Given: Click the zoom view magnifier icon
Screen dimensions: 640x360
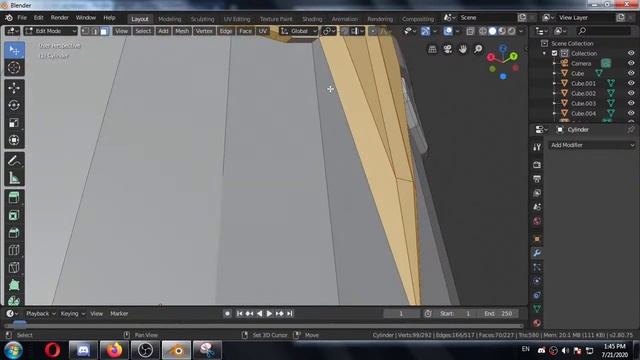Looking at the screenshot, I should coord(478,49).
